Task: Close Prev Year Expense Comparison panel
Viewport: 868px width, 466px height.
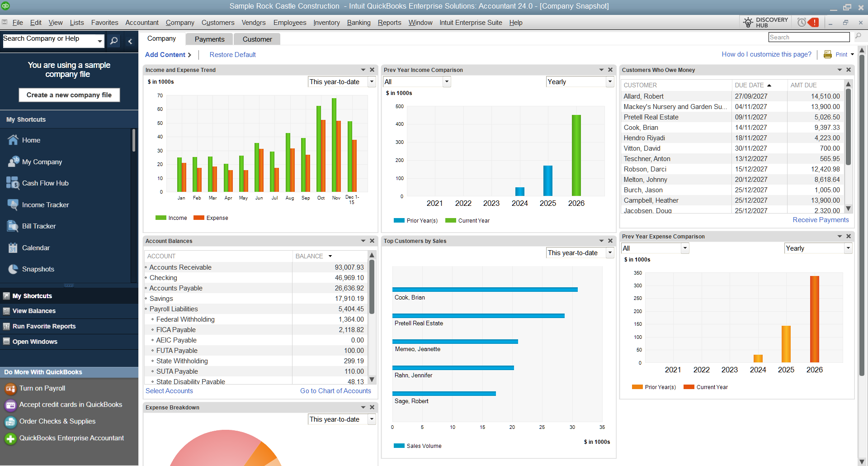Action: click(849, 236)
